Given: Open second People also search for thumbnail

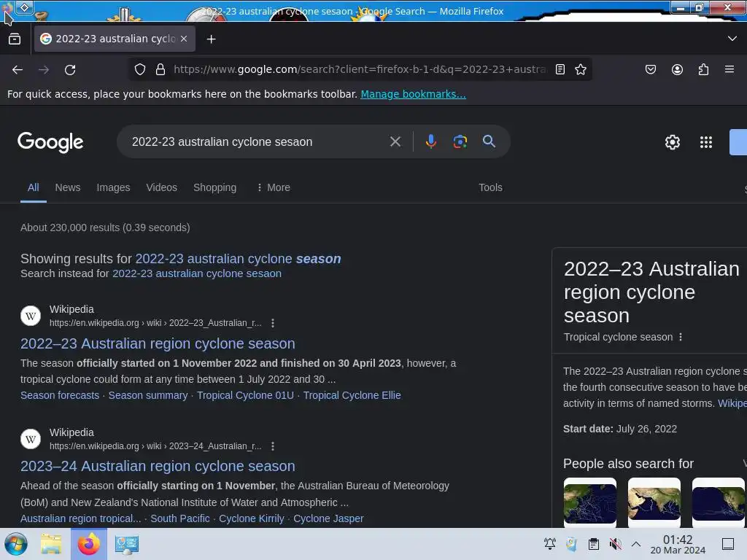Looking at the screenshot, I should click(x=654, y=502).
